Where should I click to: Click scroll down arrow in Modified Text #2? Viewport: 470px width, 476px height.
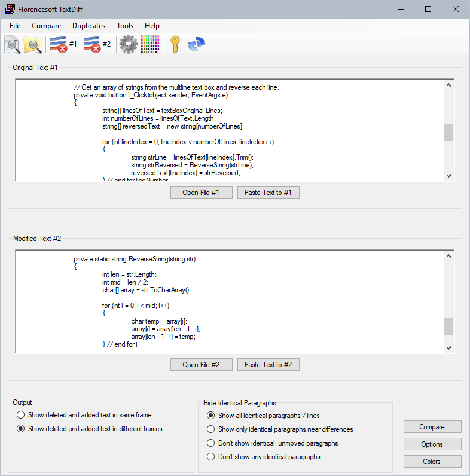pos(448,348)
